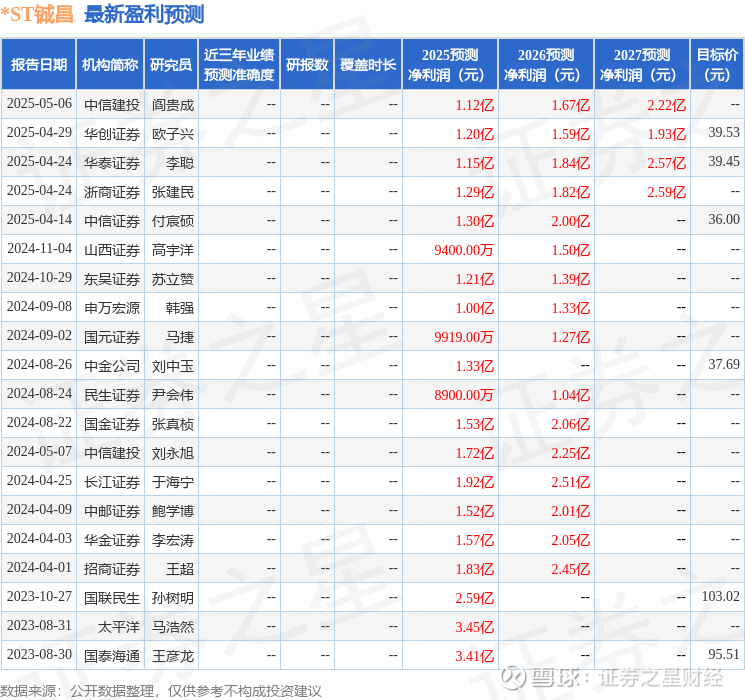
Task: Click target price 95.51
Action: 724,654
